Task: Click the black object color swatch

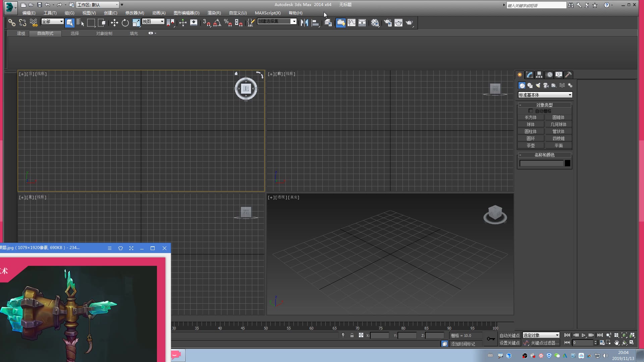Action: [x=568, y=163]
